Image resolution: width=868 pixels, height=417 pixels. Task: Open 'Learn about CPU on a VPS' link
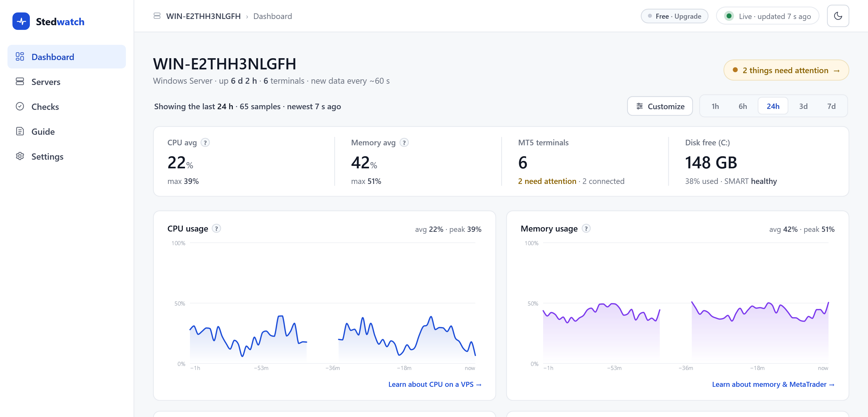click(x=435, y=384)
